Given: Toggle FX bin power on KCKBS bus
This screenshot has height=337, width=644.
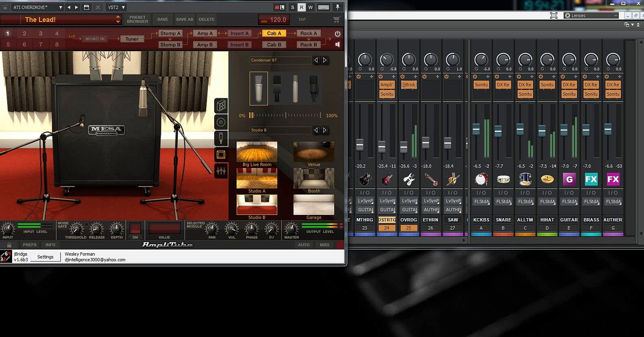Looking at the screenshot, I should (x=475, y=76).
